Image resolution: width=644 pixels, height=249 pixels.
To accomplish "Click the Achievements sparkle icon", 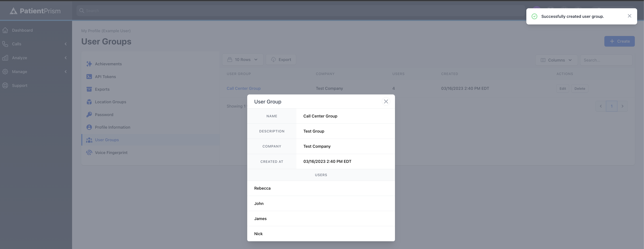I will pos(89,64).
